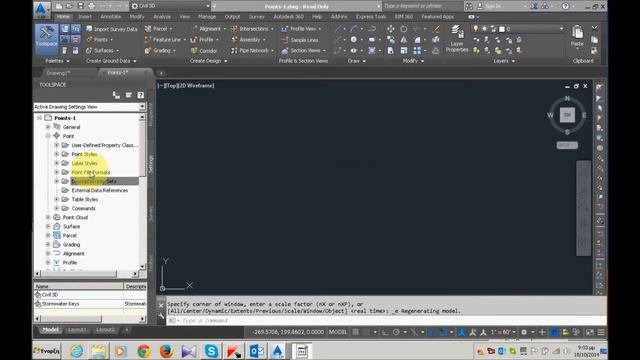Expand the Palettes panel
Image resolution: width=640 pixels, height=360 pixels.
coord(57,61)
